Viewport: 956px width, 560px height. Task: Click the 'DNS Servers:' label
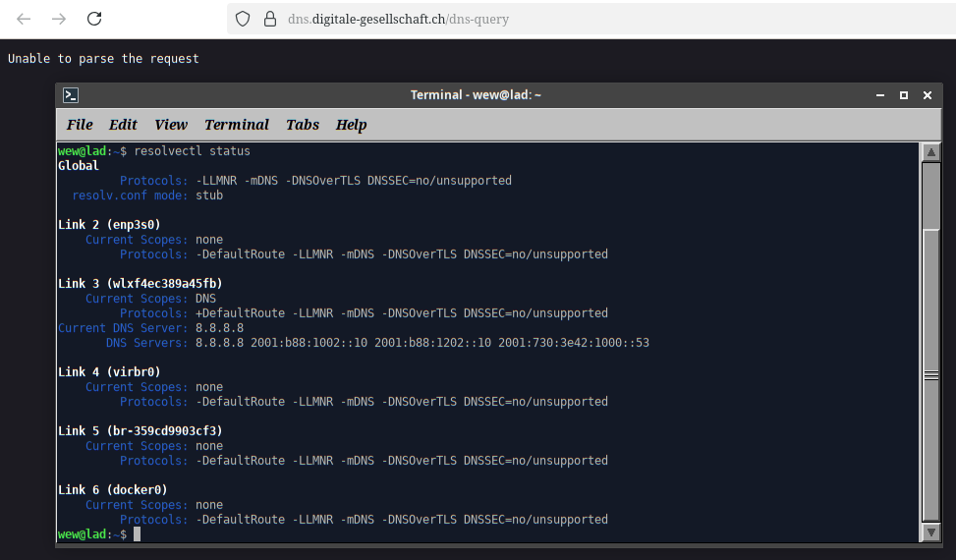(147, 343)
